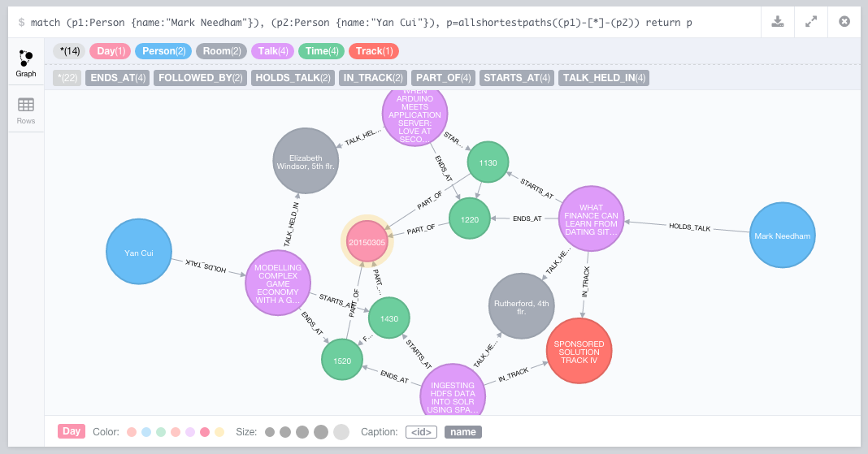
Task: Click the ENDS_AT label pointing to 1220 from right
Action: 527,218
